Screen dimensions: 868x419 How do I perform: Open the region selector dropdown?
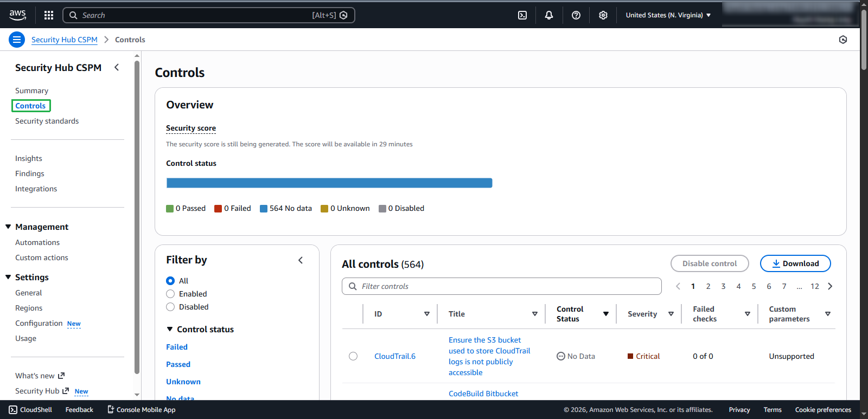pyautogui.click(x=668, y=15)
